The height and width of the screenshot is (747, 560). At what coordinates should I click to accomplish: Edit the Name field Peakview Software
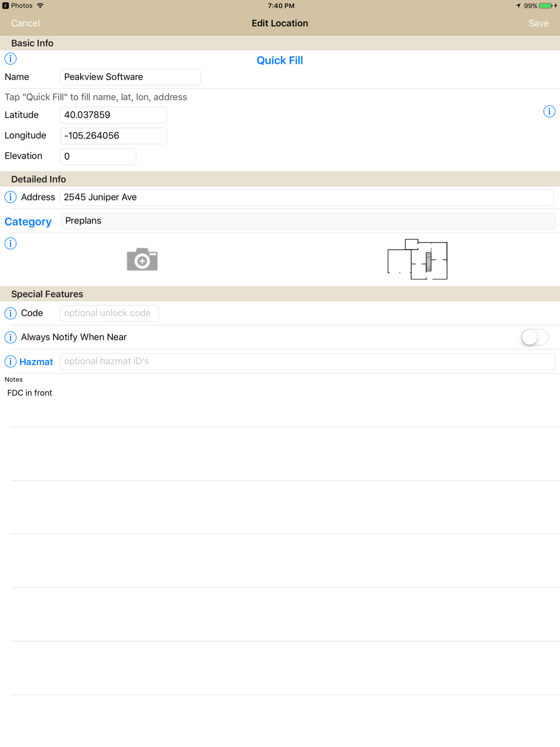[x=130, y=77]
